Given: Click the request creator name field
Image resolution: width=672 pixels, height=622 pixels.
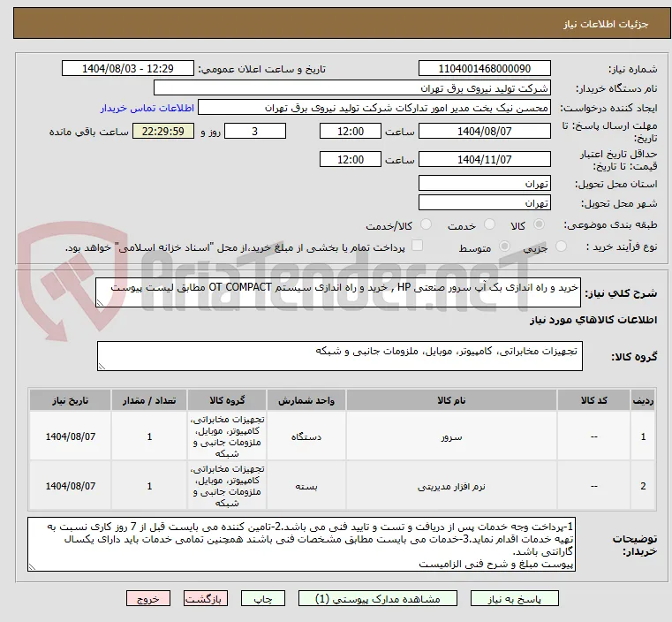Looking at the screenshot, I should (374, 108).
